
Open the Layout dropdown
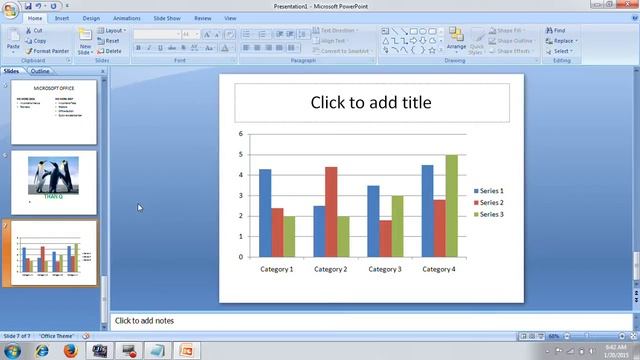pos(111,31)
